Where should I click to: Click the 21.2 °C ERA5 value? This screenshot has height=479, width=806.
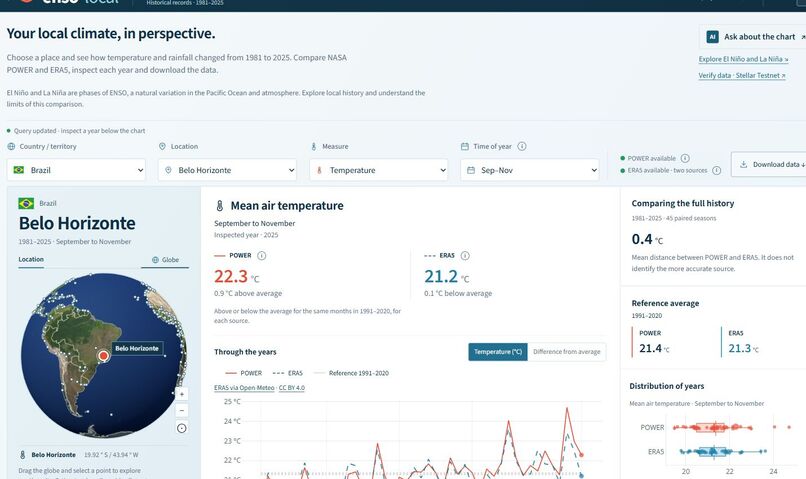click(447, 277)
